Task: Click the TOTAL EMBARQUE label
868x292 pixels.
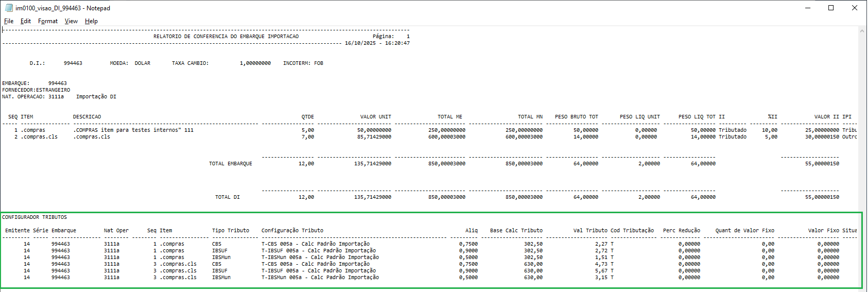Action: pos(231,164)
